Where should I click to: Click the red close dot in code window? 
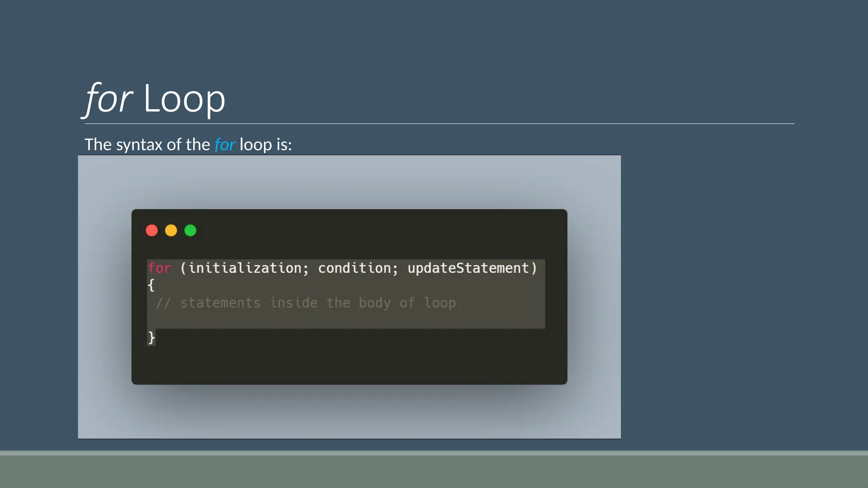click(152, 230)
